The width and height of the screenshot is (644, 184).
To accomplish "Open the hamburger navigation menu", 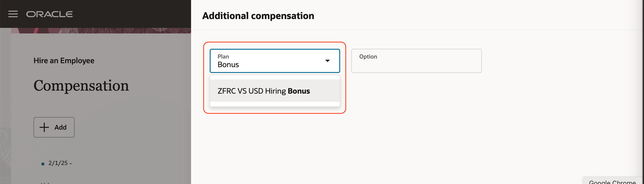I will tap(13, 14).
